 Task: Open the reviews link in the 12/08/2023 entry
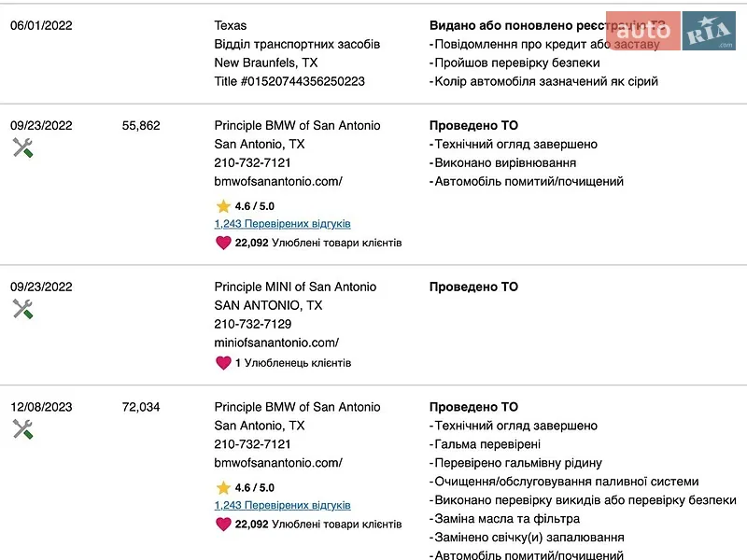coord(283,505)
